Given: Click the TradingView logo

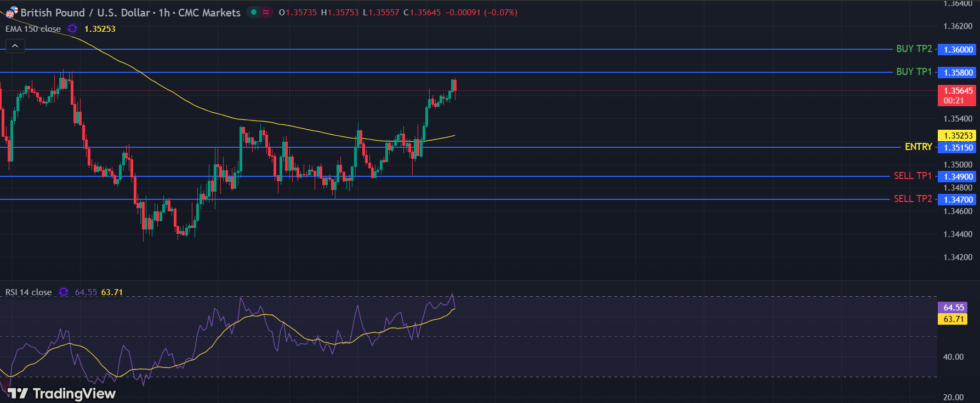Looking at the screenshot, I should [61, 393].
